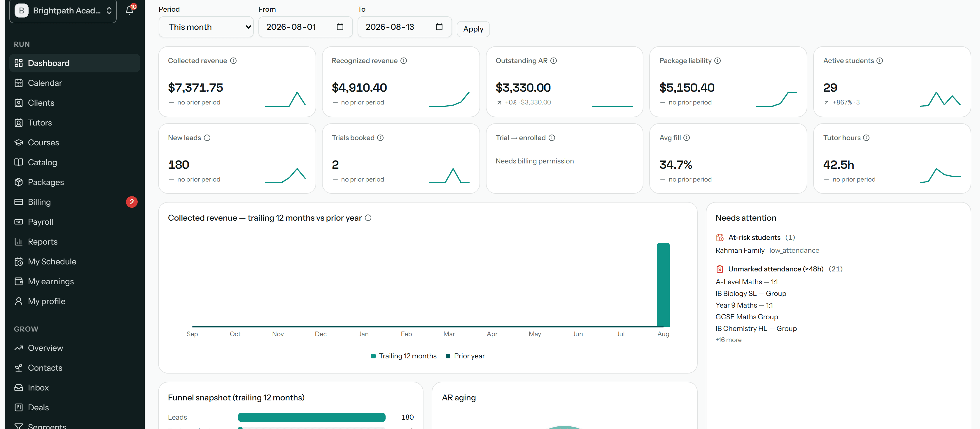Open GCSE Maths Group session
This screenshot has width=980, height=429.
pos(746,317)
